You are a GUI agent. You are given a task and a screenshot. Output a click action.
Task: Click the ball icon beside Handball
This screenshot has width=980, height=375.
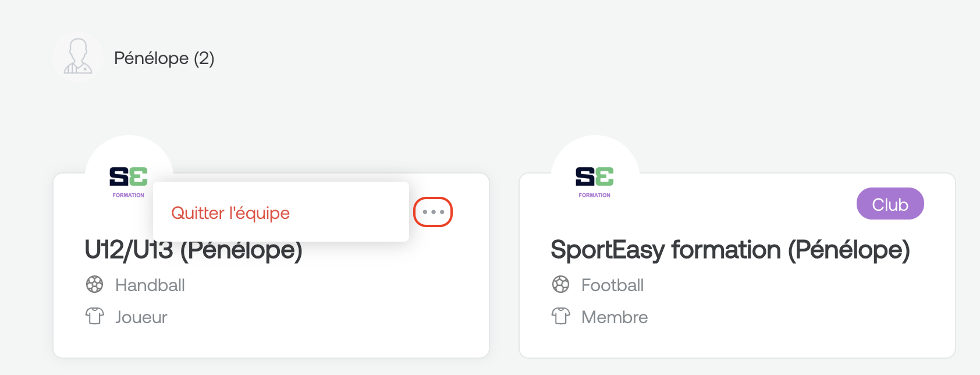point(94,285)
